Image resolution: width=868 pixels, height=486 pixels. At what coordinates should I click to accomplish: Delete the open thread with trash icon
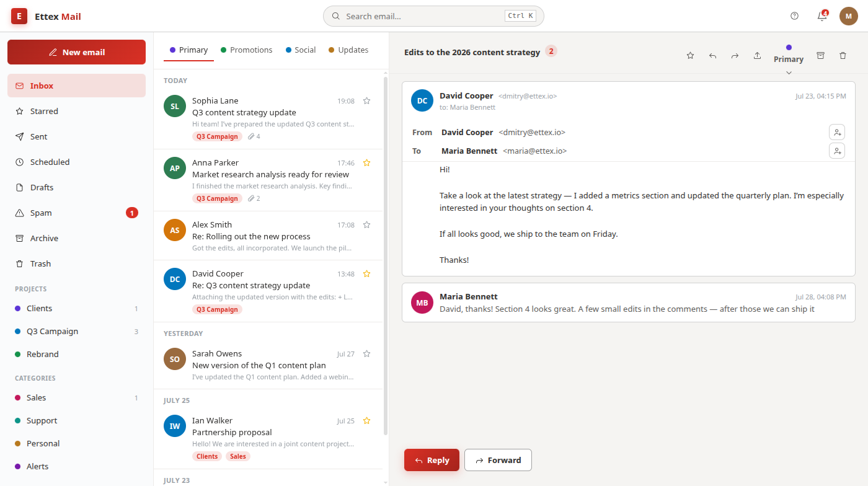843,56
